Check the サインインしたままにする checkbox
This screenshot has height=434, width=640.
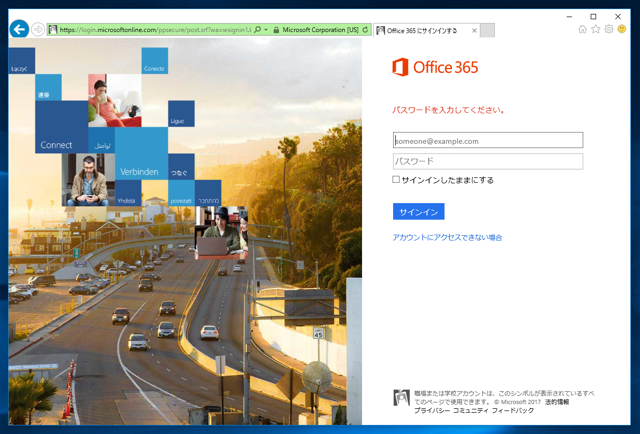[x=396, y=179]
